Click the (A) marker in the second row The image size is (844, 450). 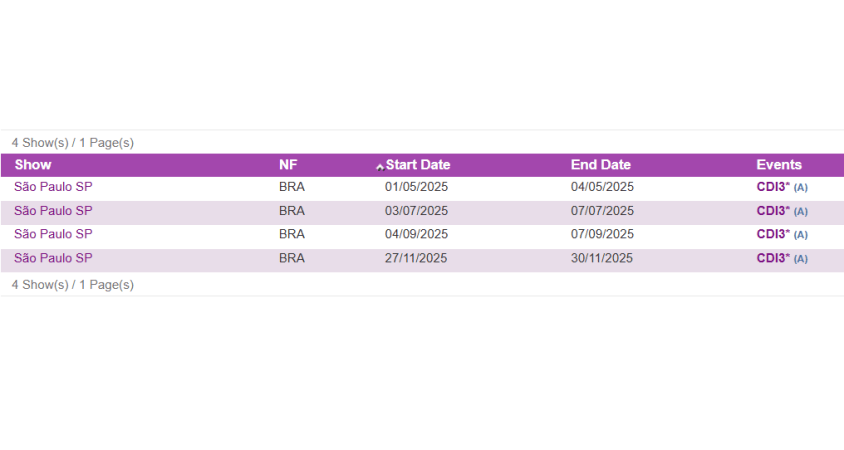tap(801, 212)
